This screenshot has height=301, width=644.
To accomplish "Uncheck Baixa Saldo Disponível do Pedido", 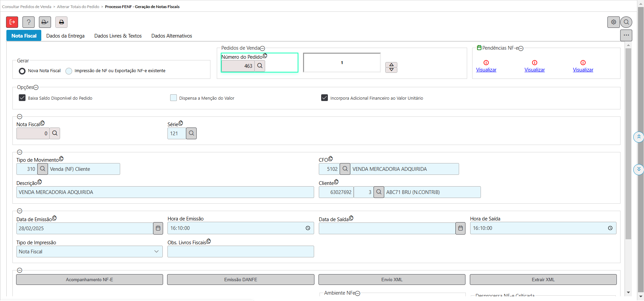I will [22, 98].
